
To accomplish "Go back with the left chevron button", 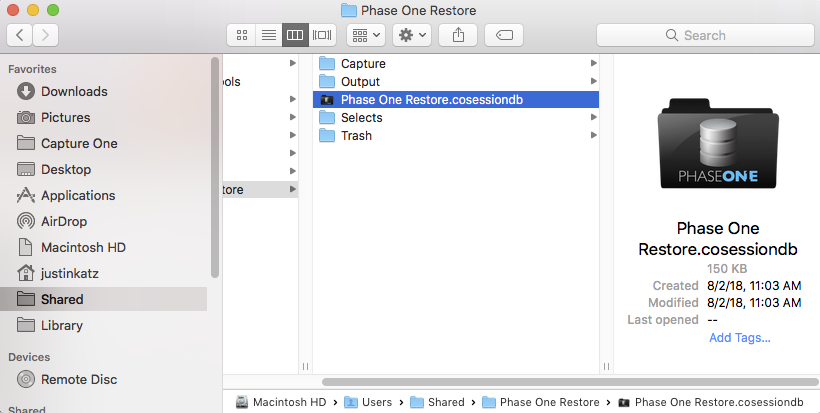I will coord(20,35).
